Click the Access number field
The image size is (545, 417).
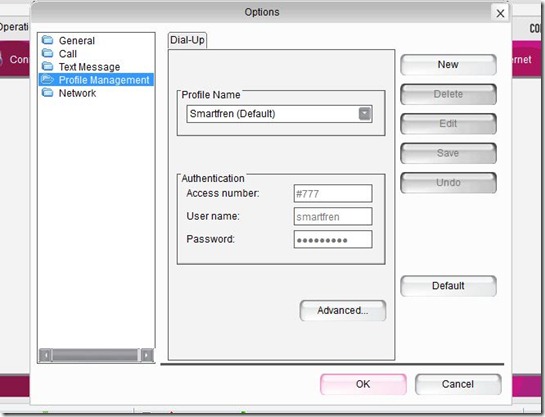[x=333, y=194]
